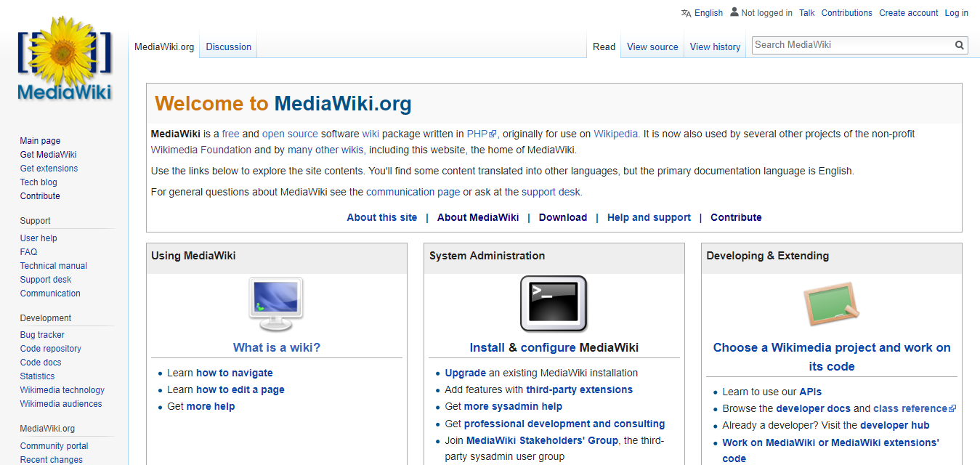Click the APIs link
The height and width of the screenshot is (465, 980).
[x=811, y=392]
